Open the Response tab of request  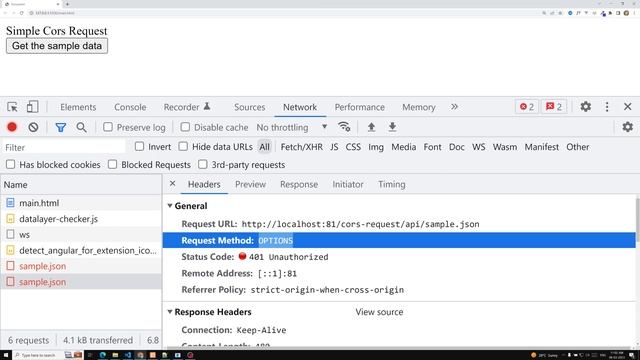299,184
